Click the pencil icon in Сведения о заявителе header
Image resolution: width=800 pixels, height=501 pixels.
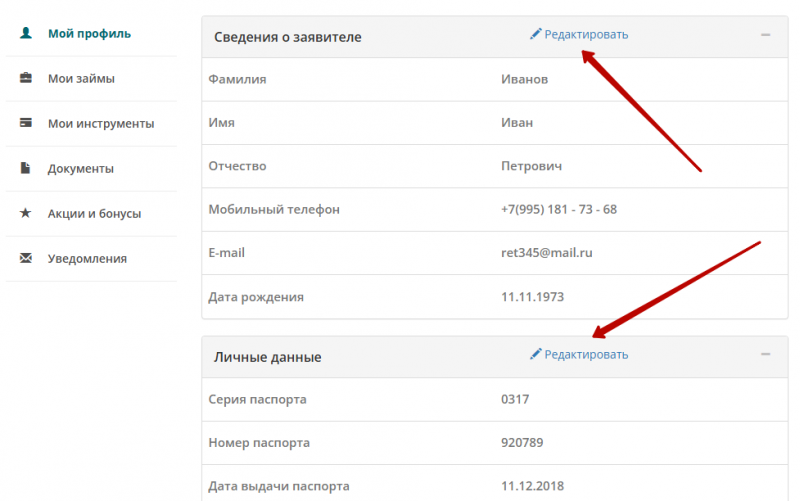535,34
